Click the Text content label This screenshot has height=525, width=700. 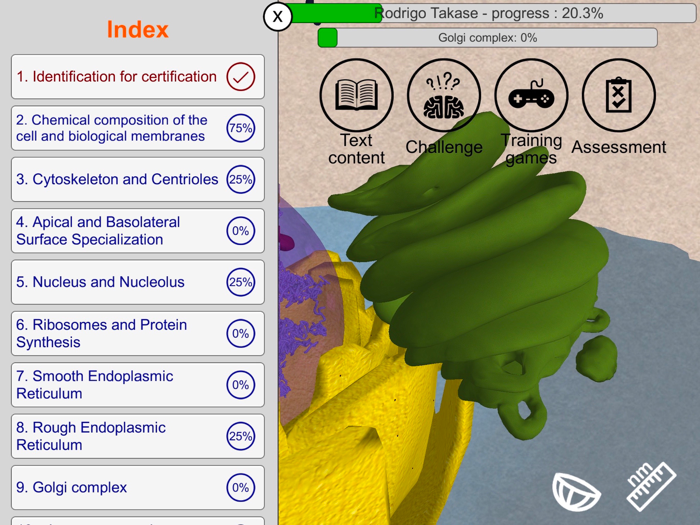(x=356, y=149)
